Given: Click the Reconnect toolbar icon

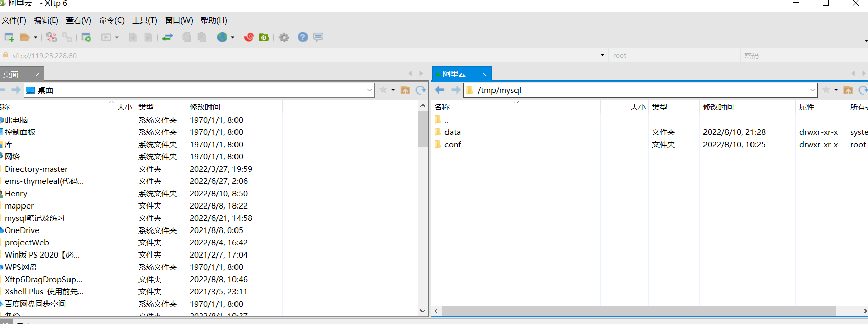Looking at the screenshot, I should (x=52, y=37).
